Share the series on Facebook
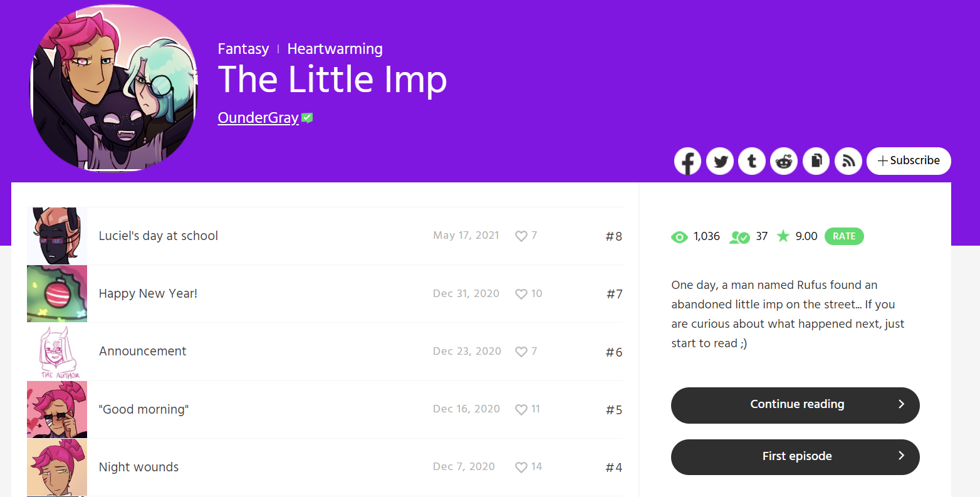This screenshot has width=980, height=497. coord(687,161)
